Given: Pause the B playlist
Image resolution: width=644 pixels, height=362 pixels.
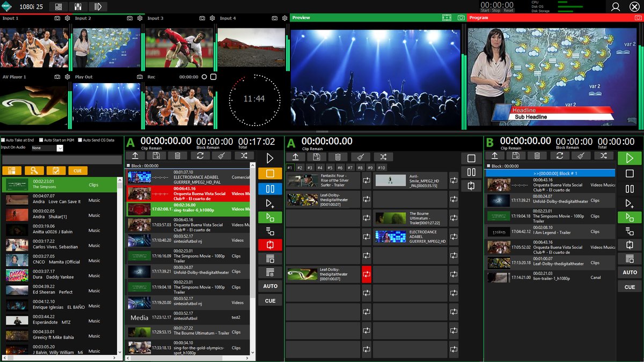Looking at the screenshot, I should pyautogui.click(x=630, y=189).
